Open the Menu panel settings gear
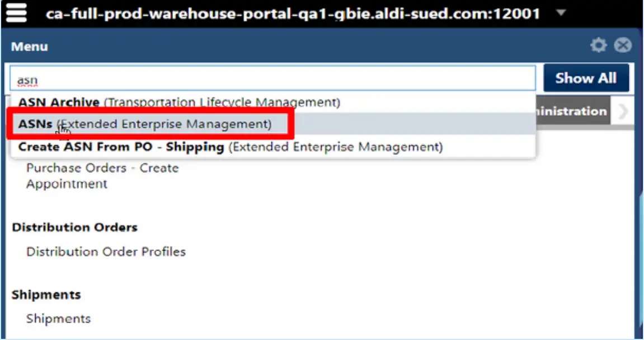644x340 pixels. [x=598, y=45]
